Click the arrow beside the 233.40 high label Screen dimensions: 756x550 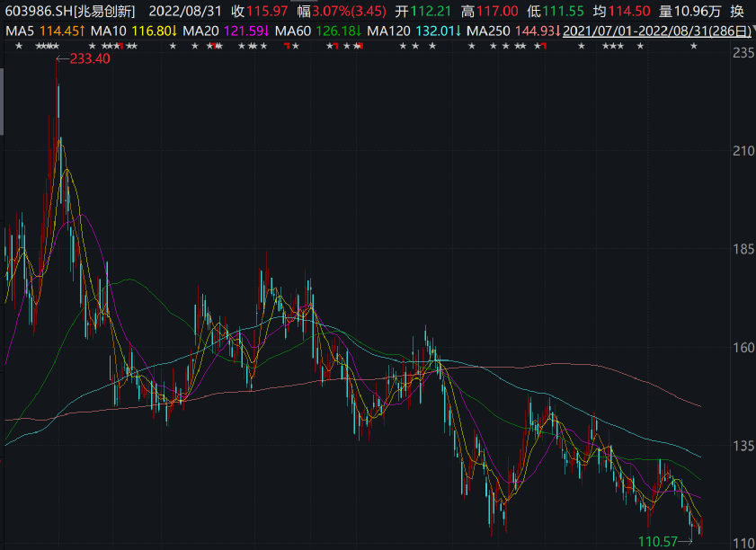tap(61, 59)
